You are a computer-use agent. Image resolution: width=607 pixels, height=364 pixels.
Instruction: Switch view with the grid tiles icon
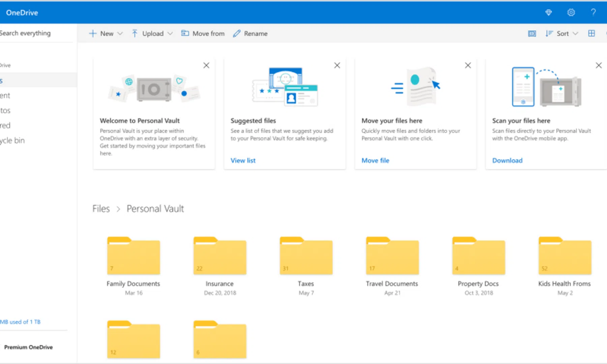click(591, 33)
